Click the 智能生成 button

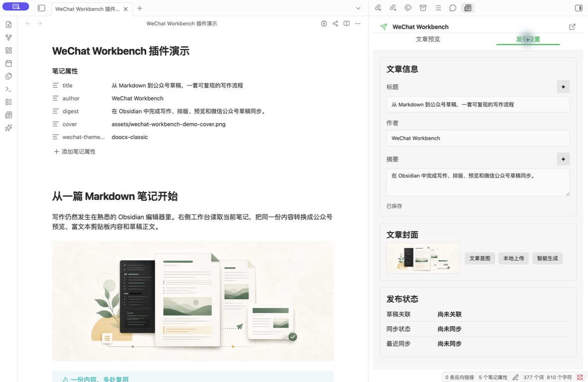click(x=547, y=258)
